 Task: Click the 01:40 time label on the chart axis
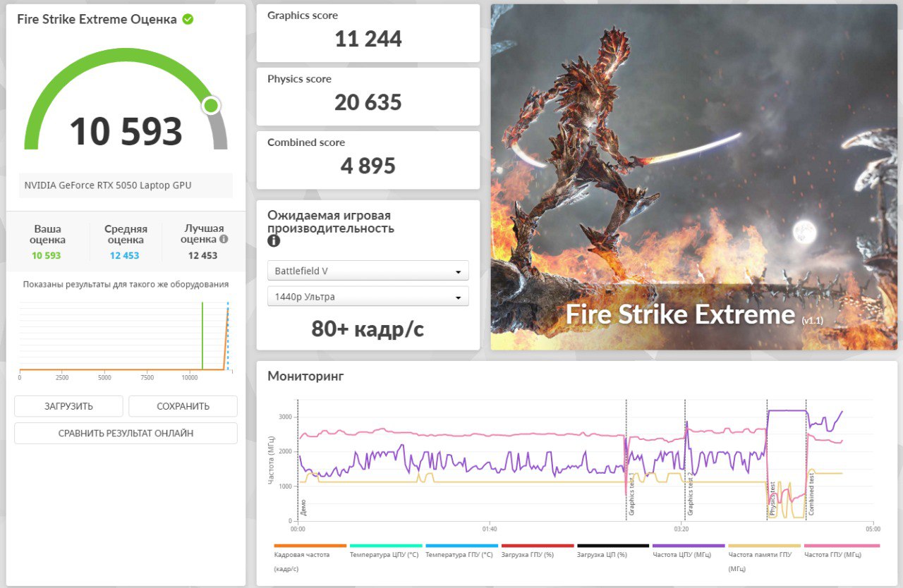coord(490,528)
